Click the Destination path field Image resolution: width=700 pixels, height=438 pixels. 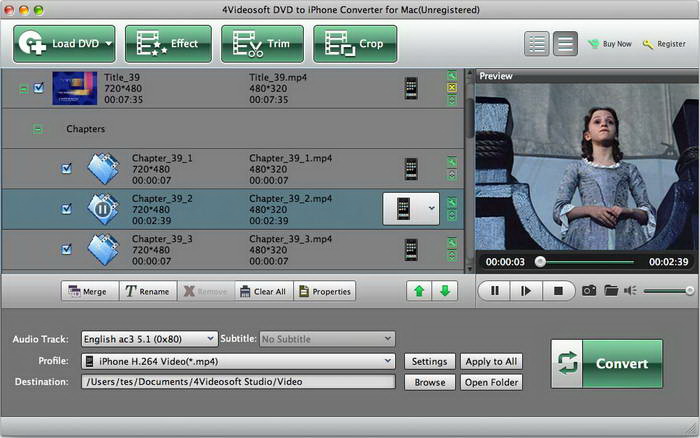click(238, 382)
